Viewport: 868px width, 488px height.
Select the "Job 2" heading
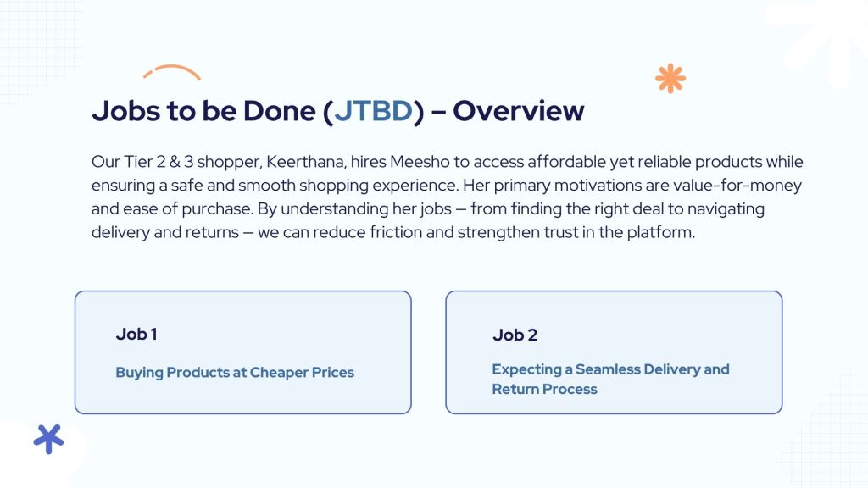515,335
